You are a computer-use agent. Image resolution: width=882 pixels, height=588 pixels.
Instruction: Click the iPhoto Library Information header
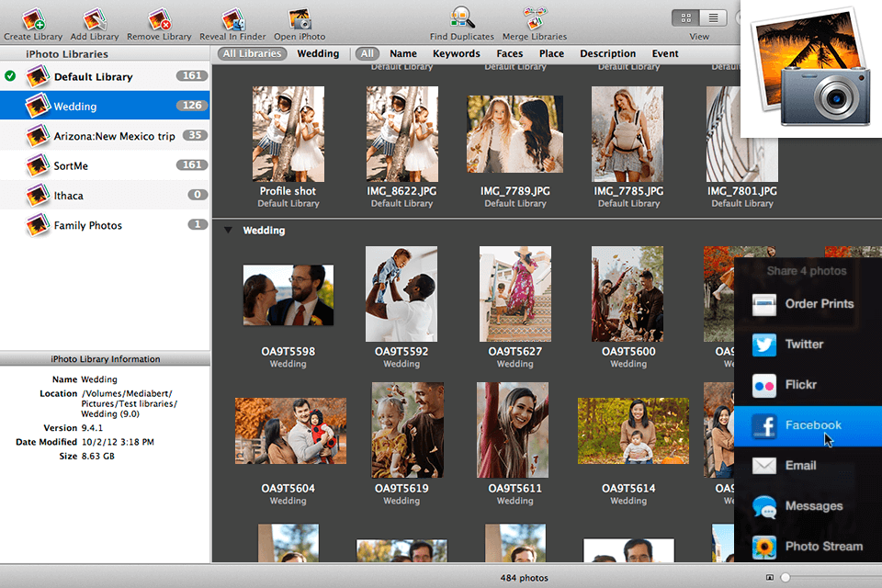click(x=105, y=359)
